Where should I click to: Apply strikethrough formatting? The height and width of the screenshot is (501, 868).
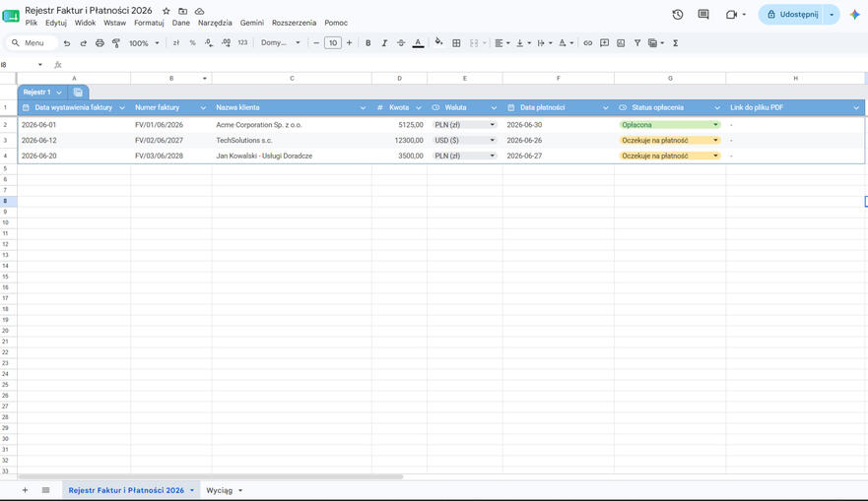[x=401, y=43]
